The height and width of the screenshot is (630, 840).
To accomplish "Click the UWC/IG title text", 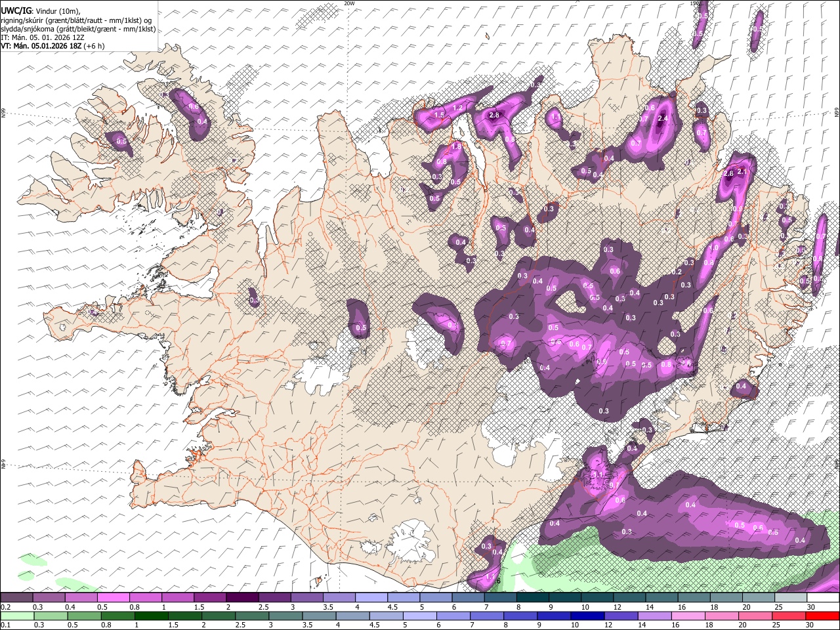I will [x=16, y=11].
